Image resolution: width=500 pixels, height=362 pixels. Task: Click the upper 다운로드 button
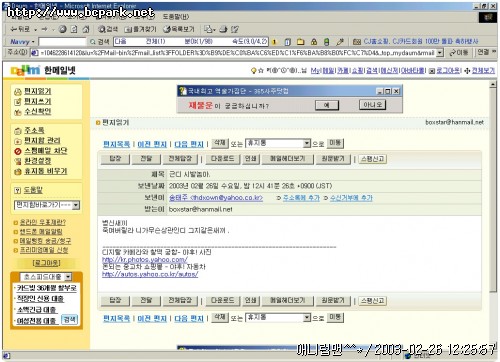point(223,159)
